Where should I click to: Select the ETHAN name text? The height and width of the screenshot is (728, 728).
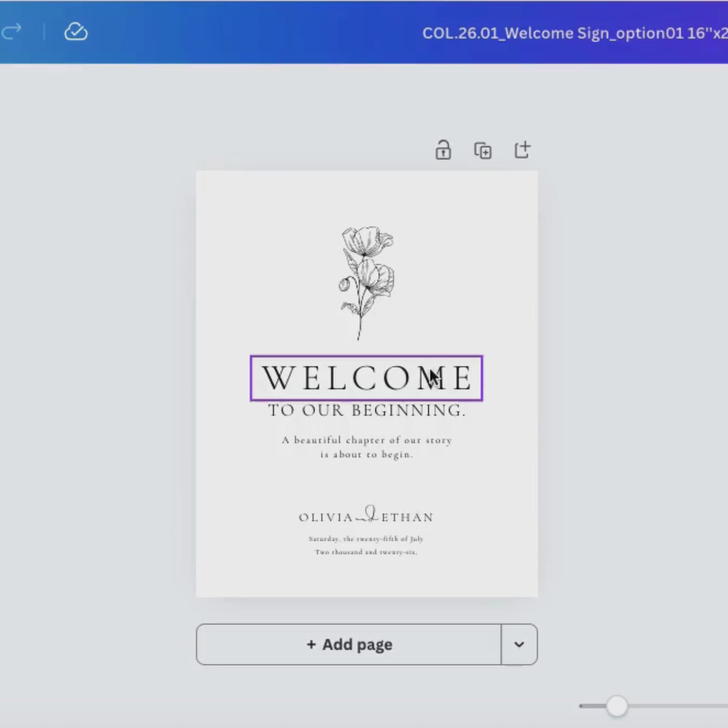point(407,517)
